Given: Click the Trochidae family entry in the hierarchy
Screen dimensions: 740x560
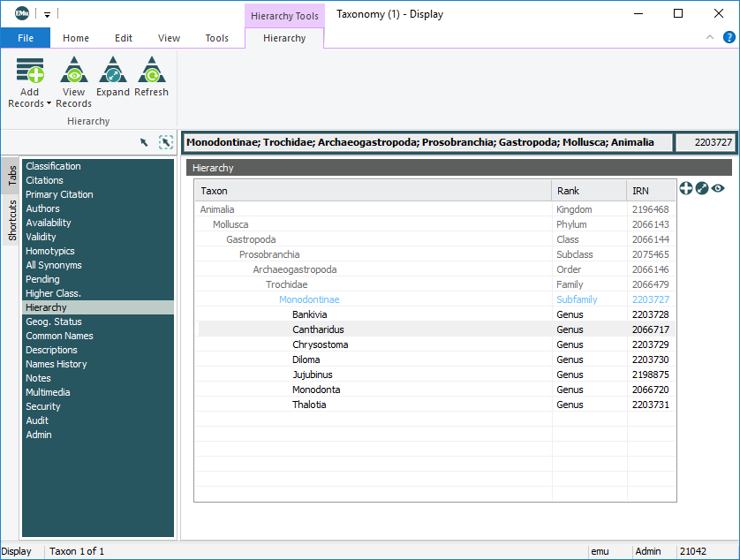Looking at the screenshot, I should pyautogui.click(x=287, y=284).
